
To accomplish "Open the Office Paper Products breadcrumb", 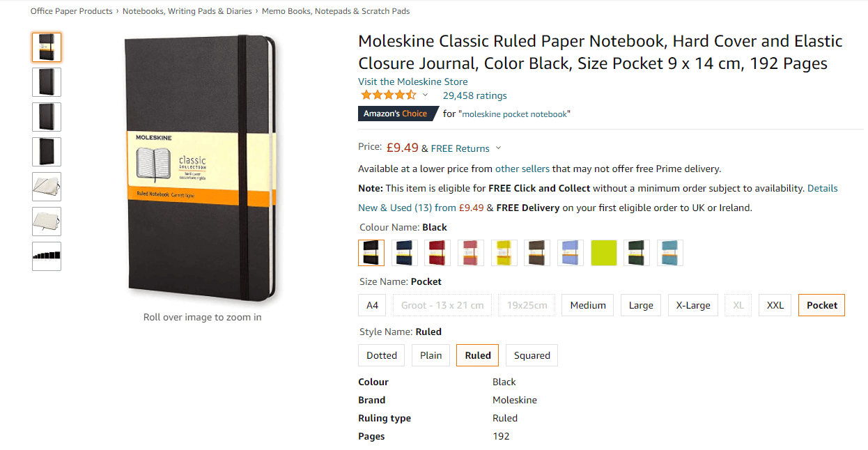I will tap(72, 10).
